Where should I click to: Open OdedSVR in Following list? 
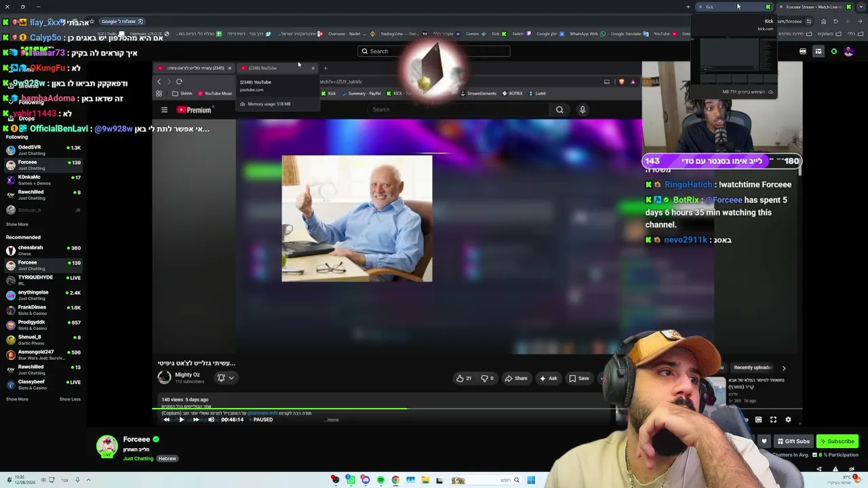click(43, 150)
